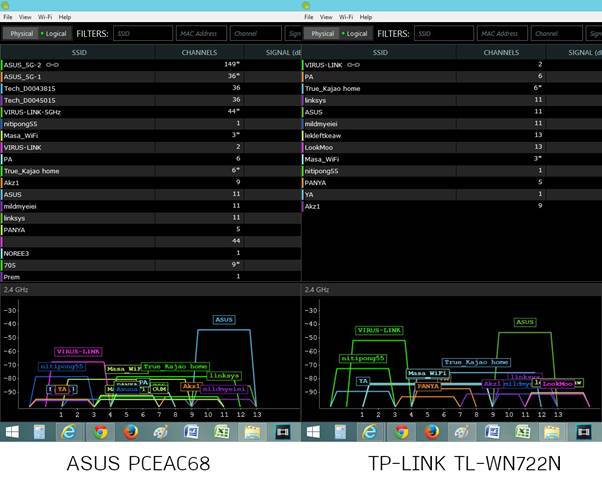Select YA row in right window

point(452,195)
